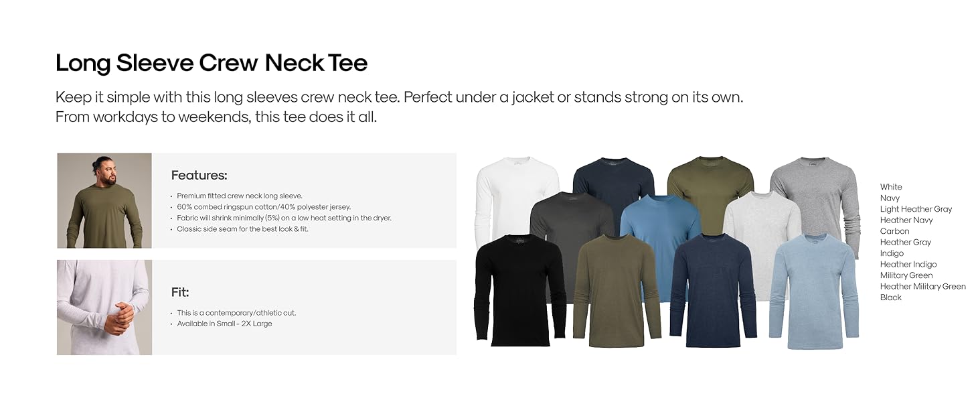Viewport: 980px width, 402px height.
Task: Click the cotton/polyester jersey feature line
Action: tap(264, 207)
